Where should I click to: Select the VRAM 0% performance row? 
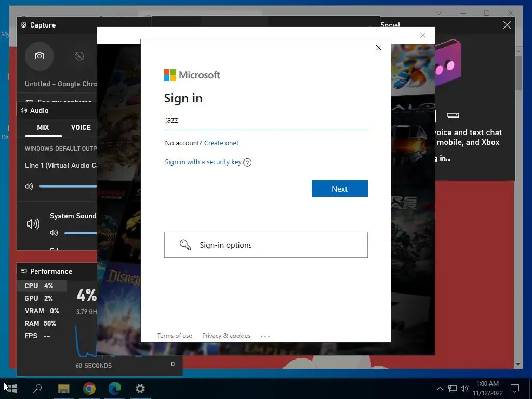click(x=42, y=311)
